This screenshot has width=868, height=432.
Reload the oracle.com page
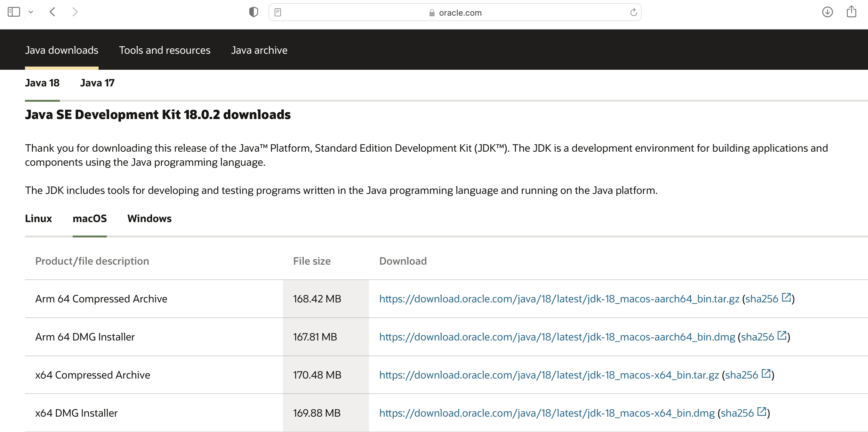[x=633, y=12]
